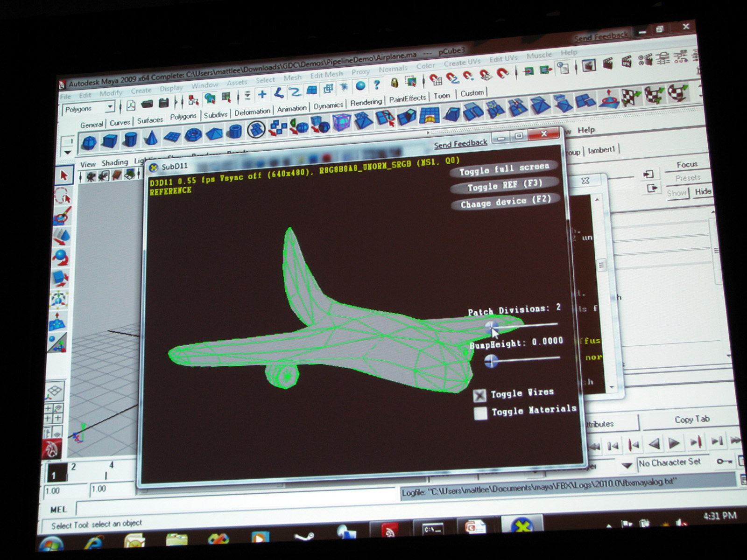Pick the Universal Manipulator tool

59,299
